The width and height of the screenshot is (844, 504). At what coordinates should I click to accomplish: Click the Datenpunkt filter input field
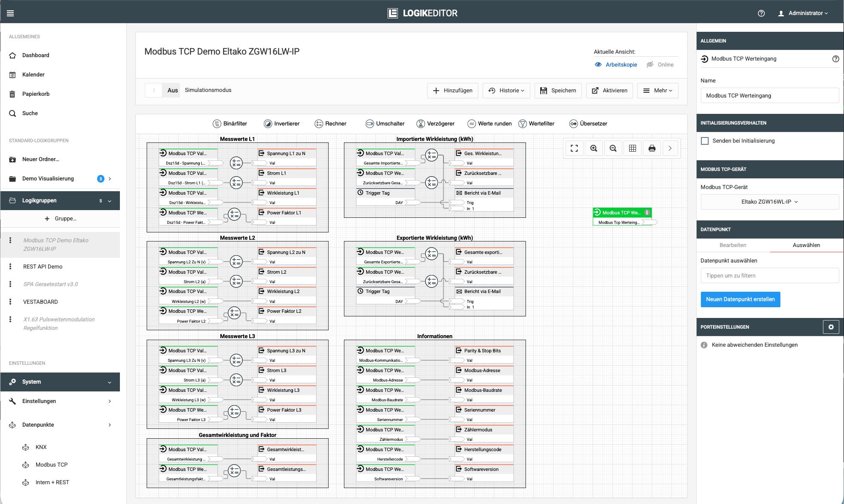pos(769,276)
